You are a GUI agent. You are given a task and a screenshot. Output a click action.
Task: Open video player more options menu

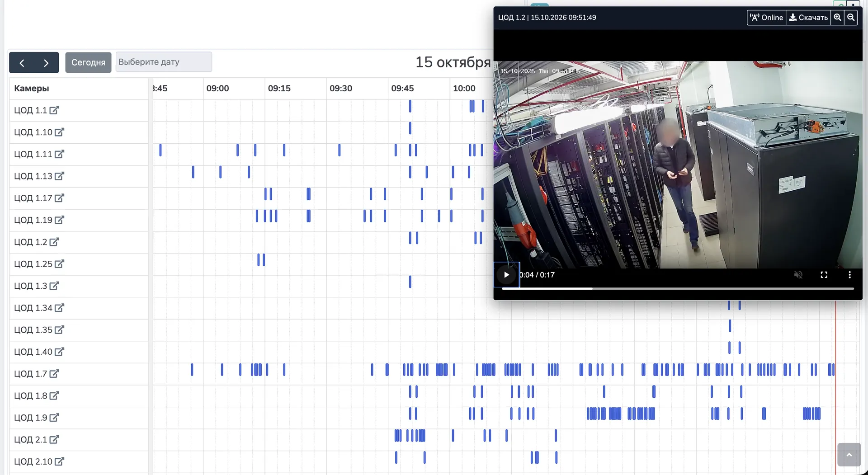849,275
